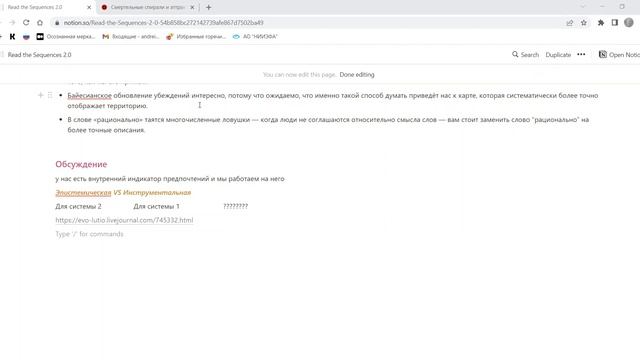Open site security lock icon in address bar
Viewport: 640px width, 360px height.
(x=57, y=23)
